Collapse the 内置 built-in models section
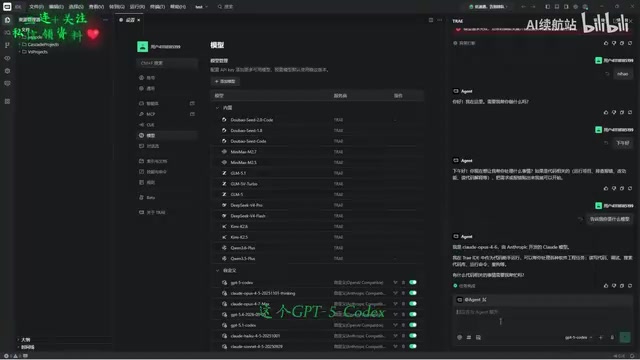The height and width of the screenshot is (360, 640). (217, 108)
